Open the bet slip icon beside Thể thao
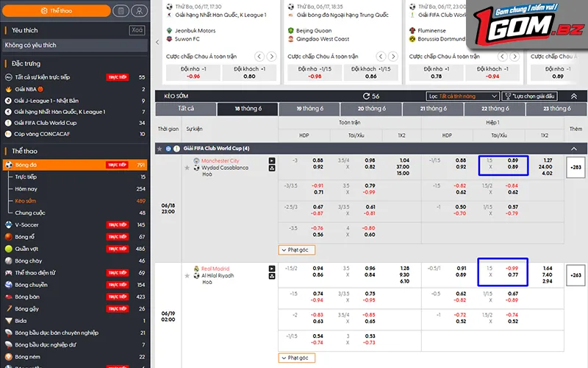 tap(121, 11)
